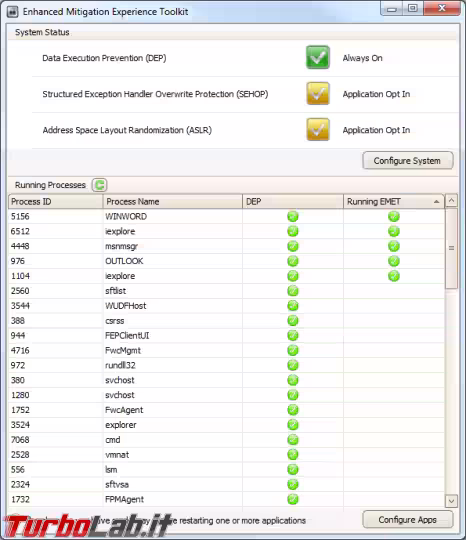Click the Data Execution Prevention (DEP) label

click(x=104, y=58)
